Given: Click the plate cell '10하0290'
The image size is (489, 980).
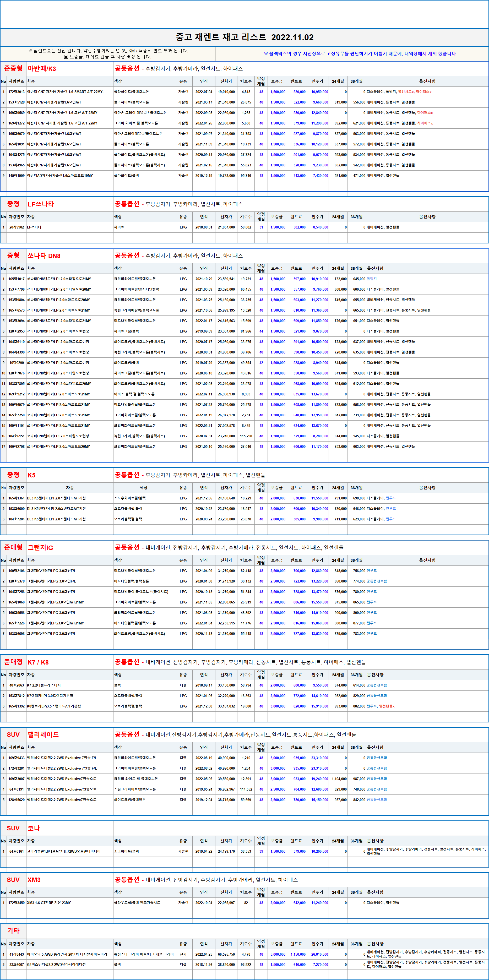Looking at the screenshot, I should (16, 363).
